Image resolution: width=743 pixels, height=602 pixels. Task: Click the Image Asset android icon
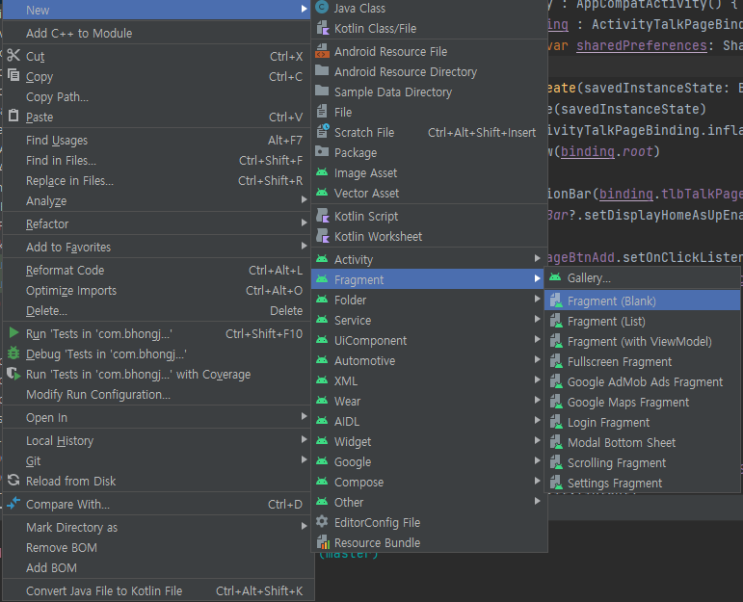click(322, 173)
